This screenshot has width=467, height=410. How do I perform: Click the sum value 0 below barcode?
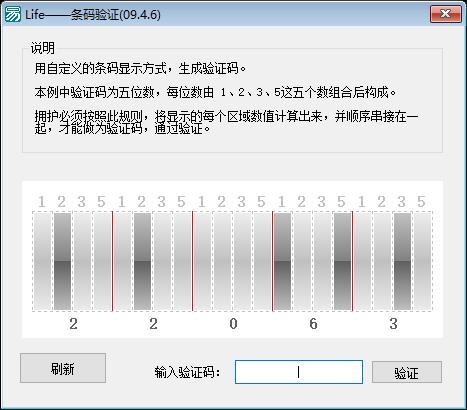[233, 324]
